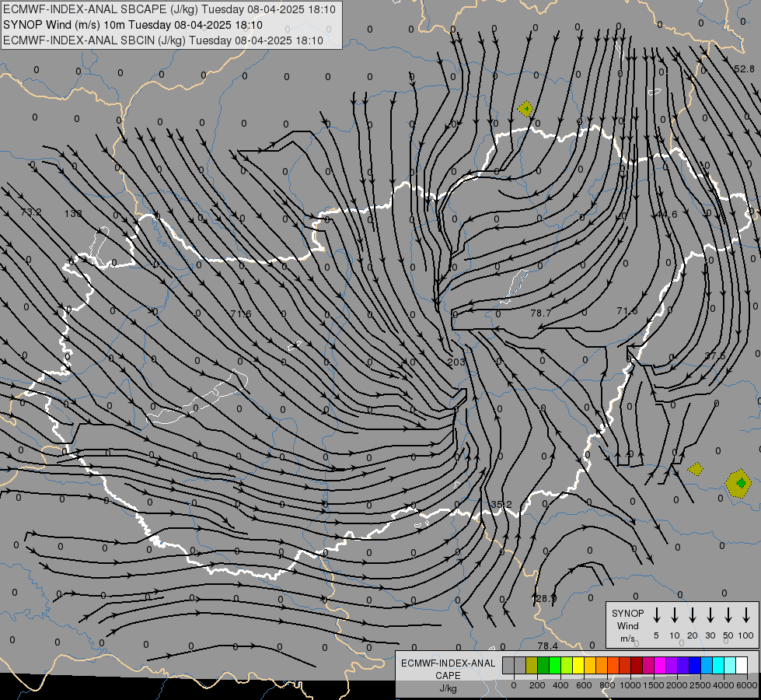Select the white 6000 J/kg legend swatch

click(741, 665)
